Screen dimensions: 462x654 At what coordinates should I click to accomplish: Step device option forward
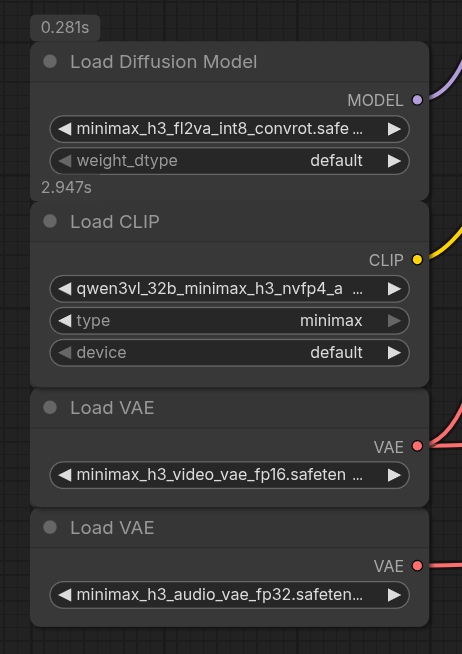[x=394, y=353]
